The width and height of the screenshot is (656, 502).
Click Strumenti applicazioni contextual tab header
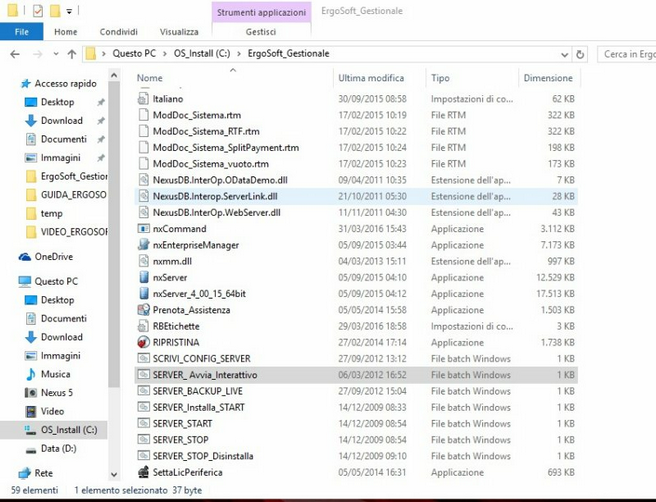[x=261, y=12]
